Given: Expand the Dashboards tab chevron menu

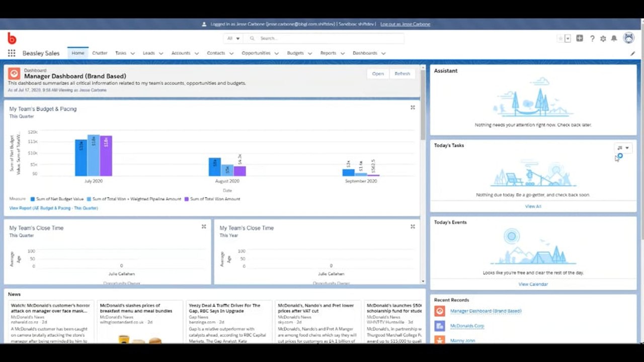Looking at the screenshot, I should pyautogui.click(x=383, y=53).
